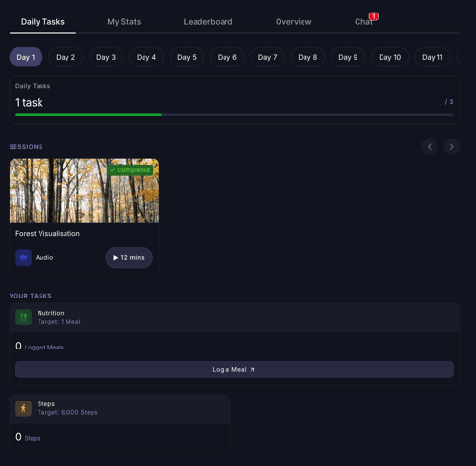This screenshot has width=476, height=466.
Task: Click the Forest Visualisation session title
Action: tap(47, 234)
